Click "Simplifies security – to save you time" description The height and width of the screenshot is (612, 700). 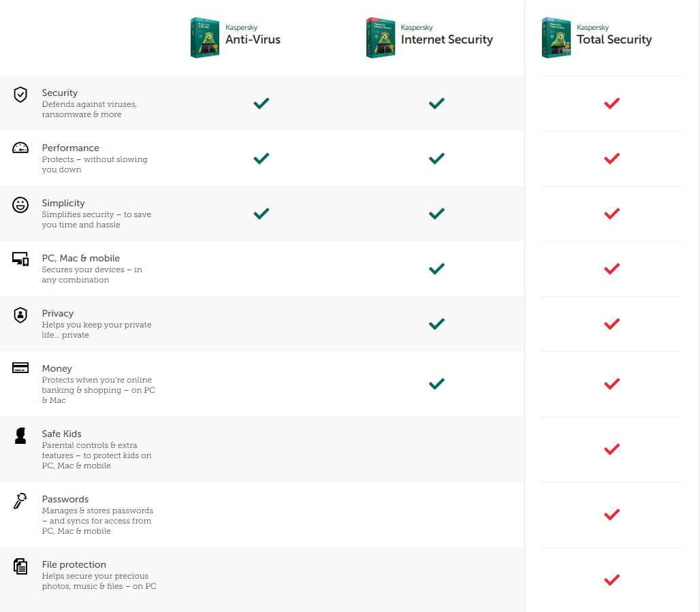(97, 220)
